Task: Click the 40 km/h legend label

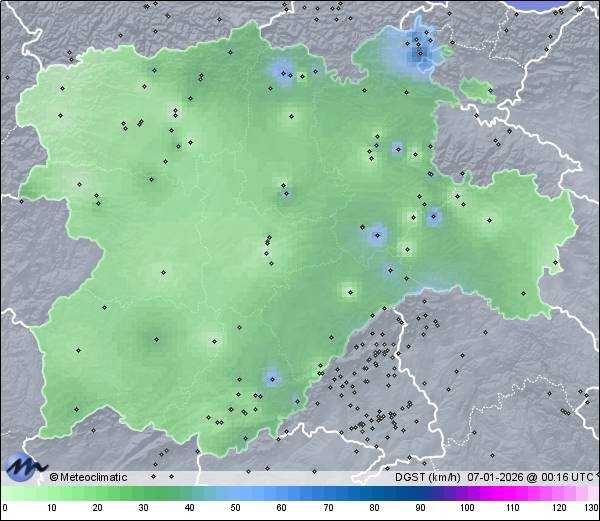Action: click(x=189, y=508)
